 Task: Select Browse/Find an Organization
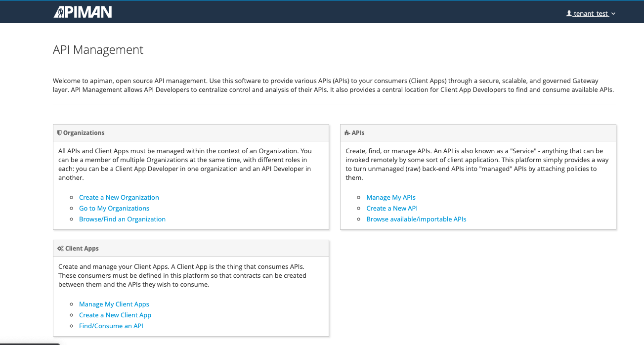pos(122,219)
